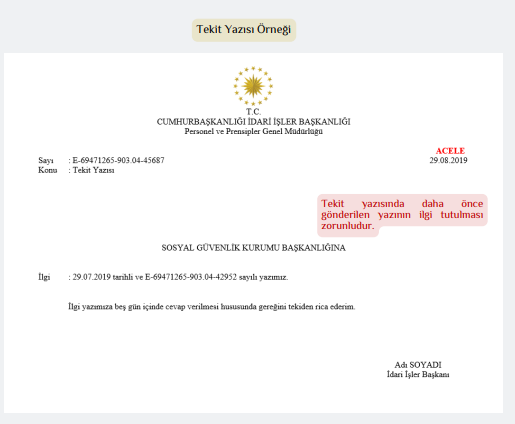
Task: Select the recipient SOSYAL GÜVENLİK KURUMU BAŞKANLIĞINA
Action: pyautogui.click(x=253, y=248)
